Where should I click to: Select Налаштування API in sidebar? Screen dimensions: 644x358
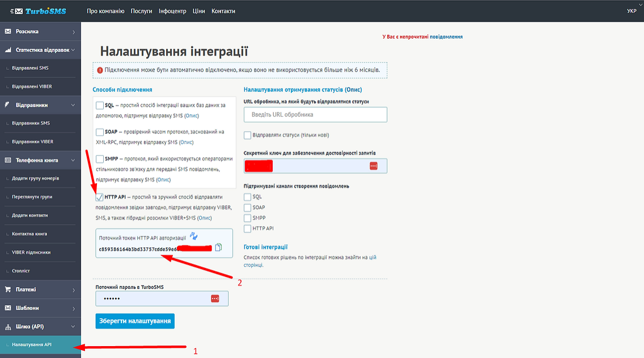pos(40,345)
